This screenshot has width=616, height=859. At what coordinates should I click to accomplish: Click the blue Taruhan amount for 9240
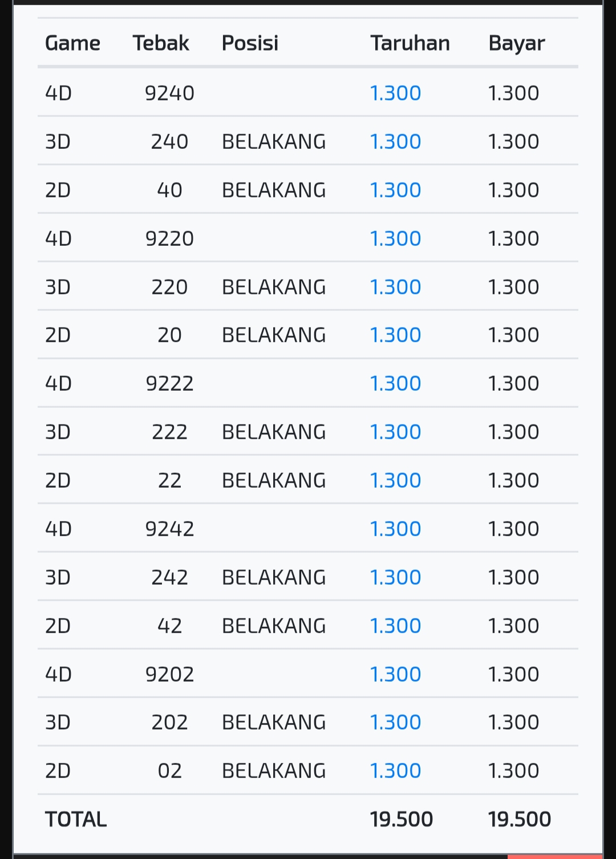[x=395, y=93]
